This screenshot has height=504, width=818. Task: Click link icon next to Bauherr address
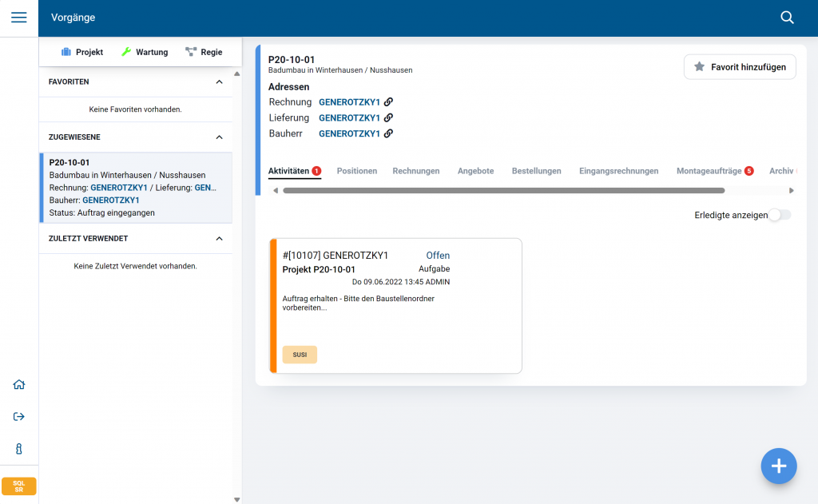tap(389, 133)
